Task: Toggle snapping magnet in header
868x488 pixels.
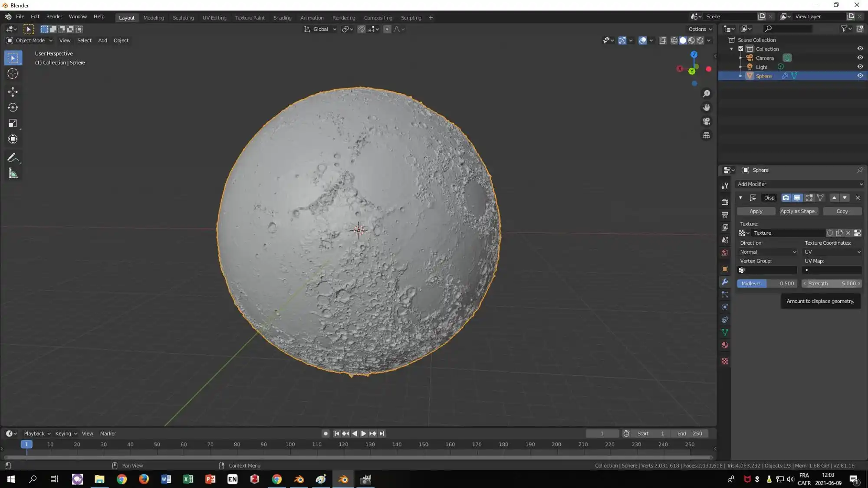Action: pos(361,29)
